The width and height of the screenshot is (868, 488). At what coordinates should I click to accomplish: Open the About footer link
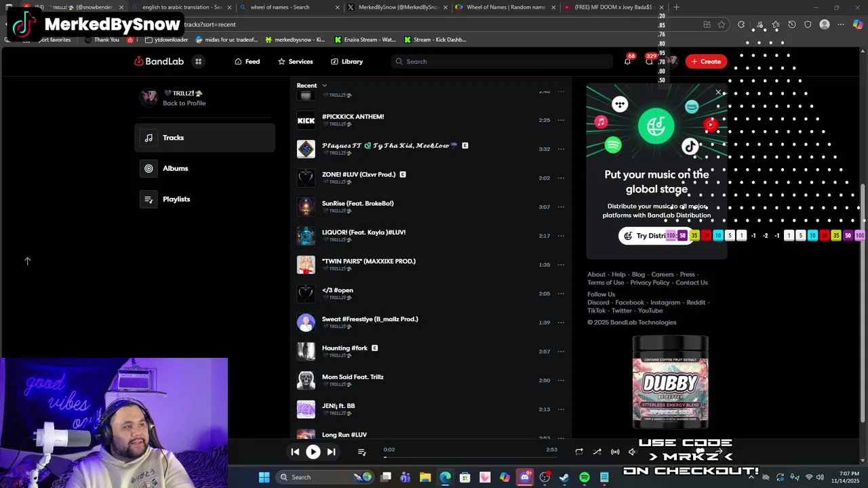596,274
